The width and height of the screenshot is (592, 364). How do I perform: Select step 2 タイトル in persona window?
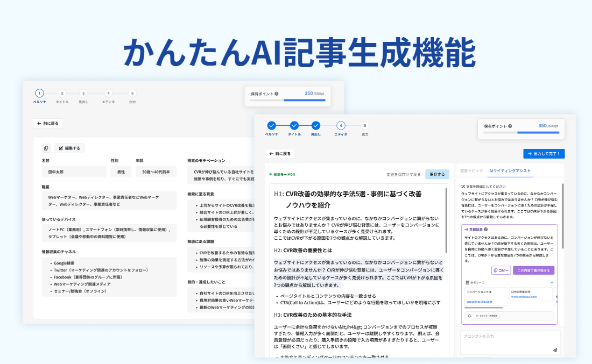62,93
